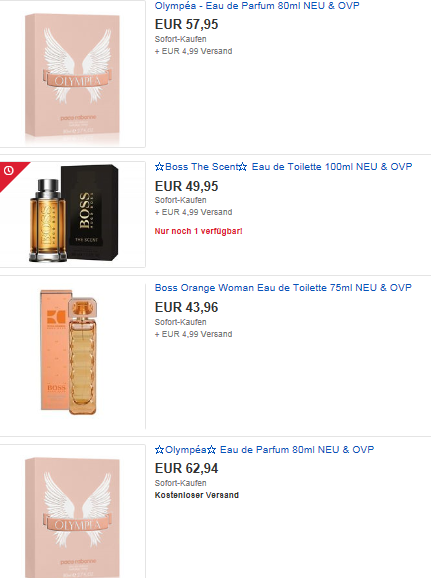The width and height of the screenshot is (431, 578).
Task: Click the 'Nur noch 1 verfügbar!' notice
Action: point(198,231)
